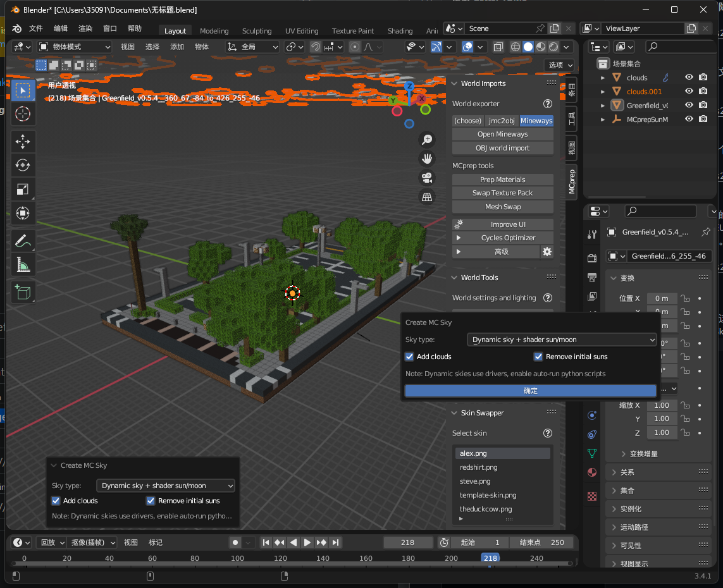Hide clouds object in outliner viewport
Viewport: 723px width, 588px height.
click(689, 77)
